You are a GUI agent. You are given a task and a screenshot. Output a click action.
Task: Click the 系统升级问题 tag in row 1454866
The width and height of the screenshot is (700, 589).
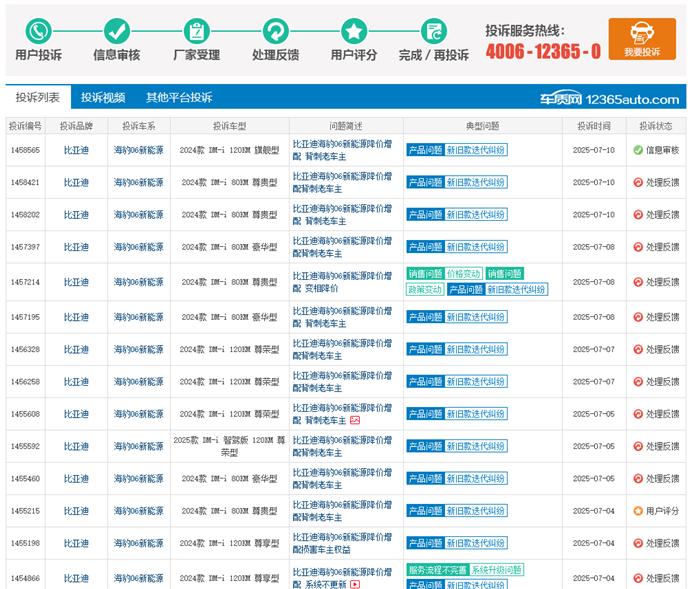click(497, 570)
